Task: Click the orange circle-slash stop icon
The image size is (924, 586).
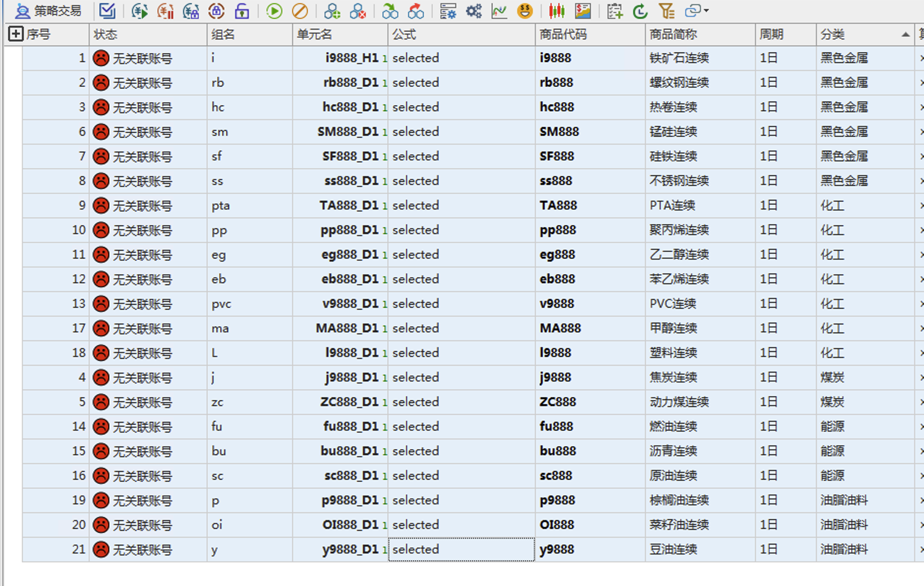Action: coord(300,10)
